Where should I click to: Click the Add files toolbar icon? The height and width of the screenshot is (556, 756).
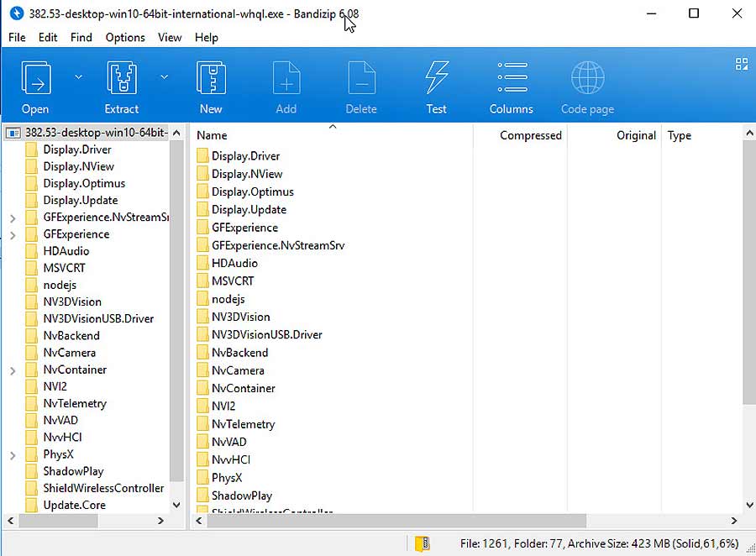tap(286, 77)
